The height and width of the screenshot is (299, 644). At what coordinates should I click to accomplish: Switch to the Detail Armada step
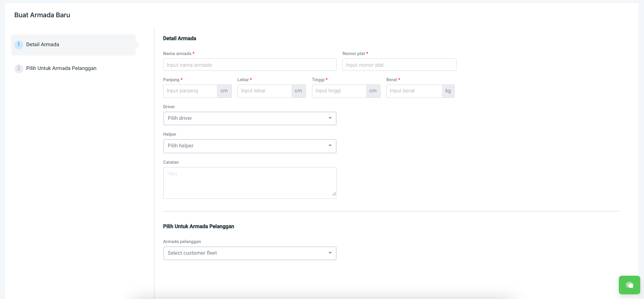pyautogui.click(x=42, y=45)
